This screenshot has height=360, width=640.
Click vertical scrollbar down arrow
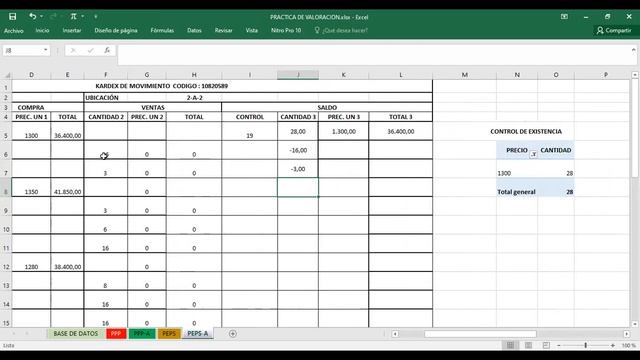[635, 324]
